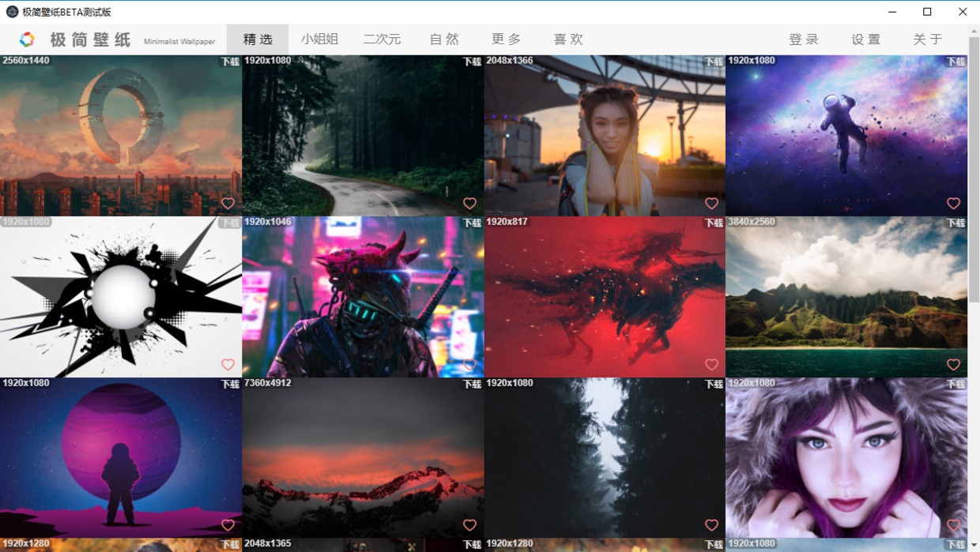Screen dimensions: 980x552
Task: Open the red horse rider thumbnail
Action: [x=605, y=297]
